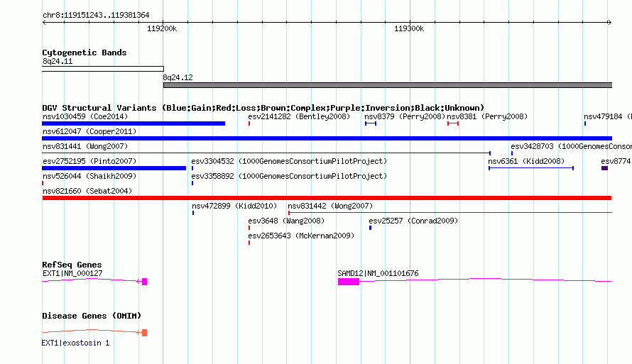This screenshot has height=364, width=632.
Task: Click the nsv831441 (Wong2007) label
Action: (x=85, y=146)
